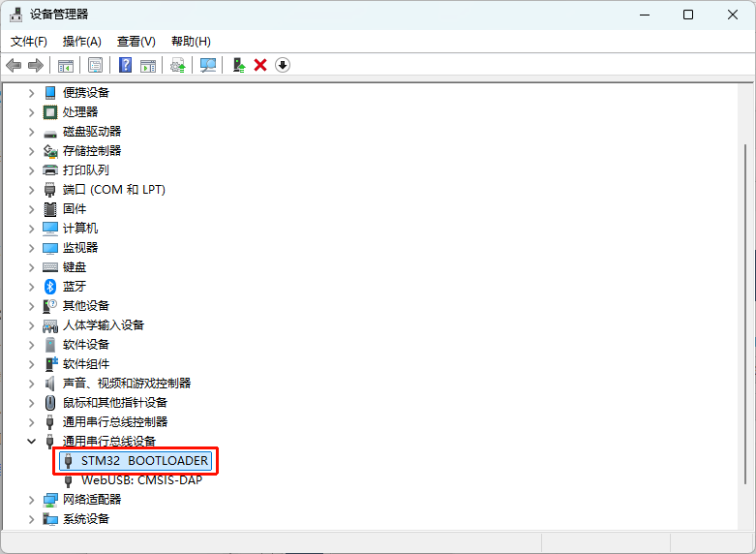Click the red X uninstall device icon

tap(260, 65)
